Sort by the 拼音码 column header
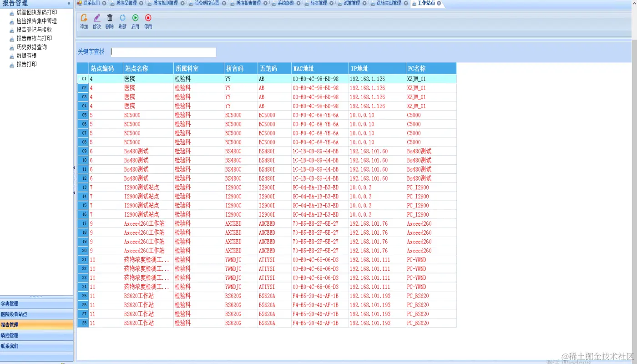This screenshot has width=637, height=364. click(x=241, y=68)
